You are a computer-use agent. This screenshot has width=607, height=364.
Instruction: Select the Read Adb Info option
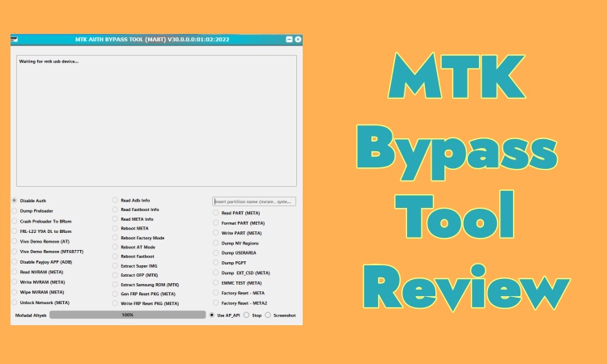click(115, 200)
